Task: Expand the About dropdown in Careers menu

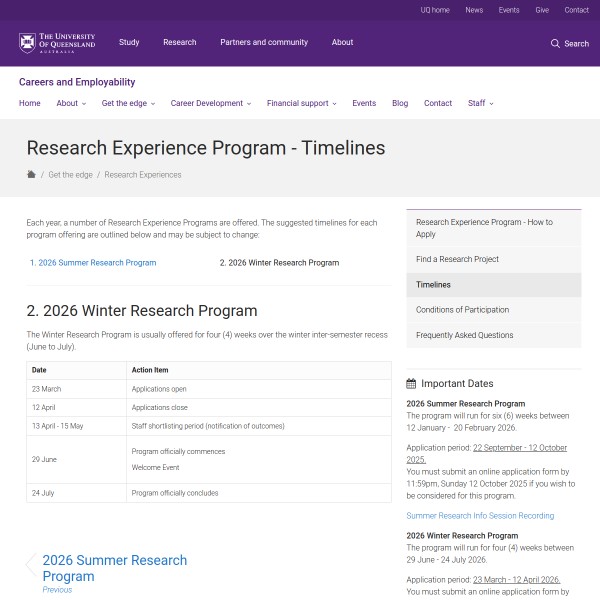Action: point(71,103)
